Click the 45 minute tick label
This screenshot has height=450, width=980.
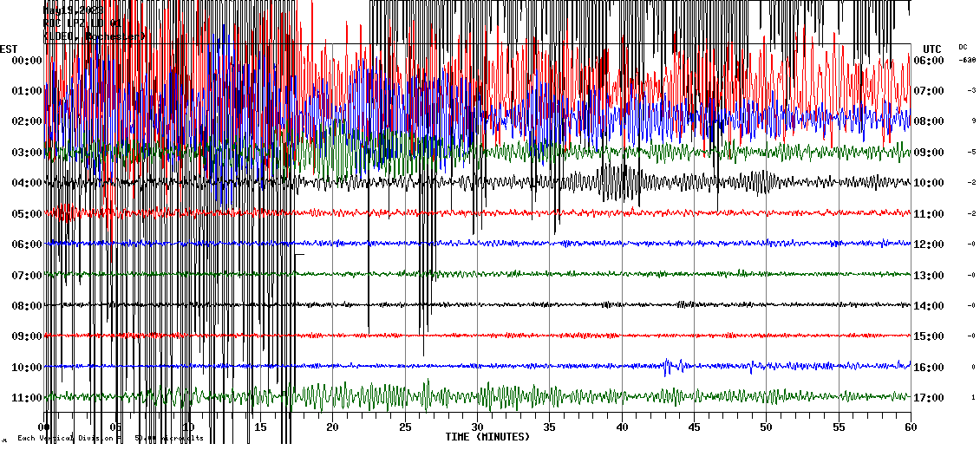pyautogui.click(x=694, y=427)
